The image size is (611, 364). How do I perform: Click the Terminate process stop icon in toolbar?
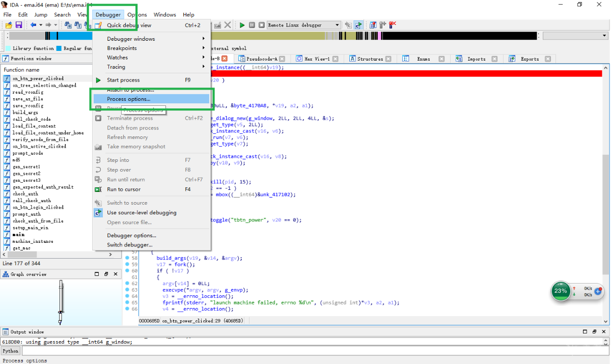click(x=261, y=25)
